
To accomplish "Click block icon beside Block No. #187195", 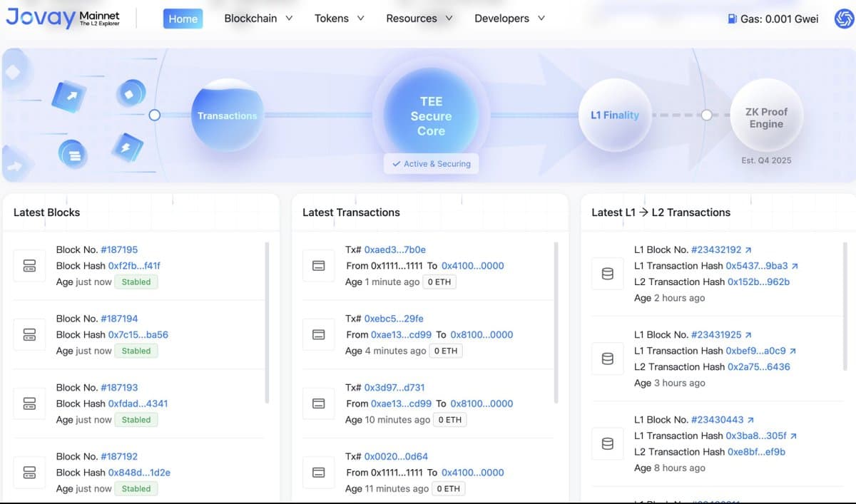I will click(29, 266).
